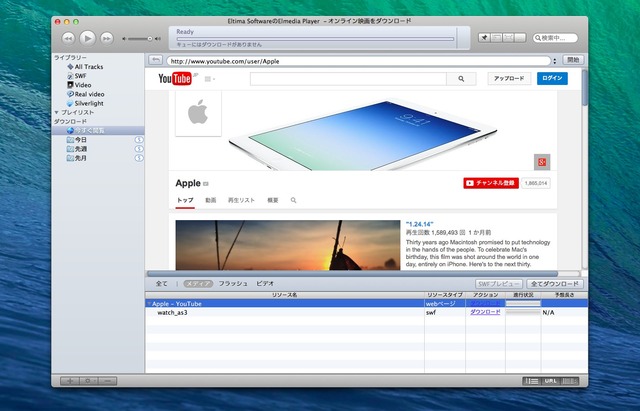
Task: Select the ビデオ filter
Action: pyautogui.click(x=265, y=283)
